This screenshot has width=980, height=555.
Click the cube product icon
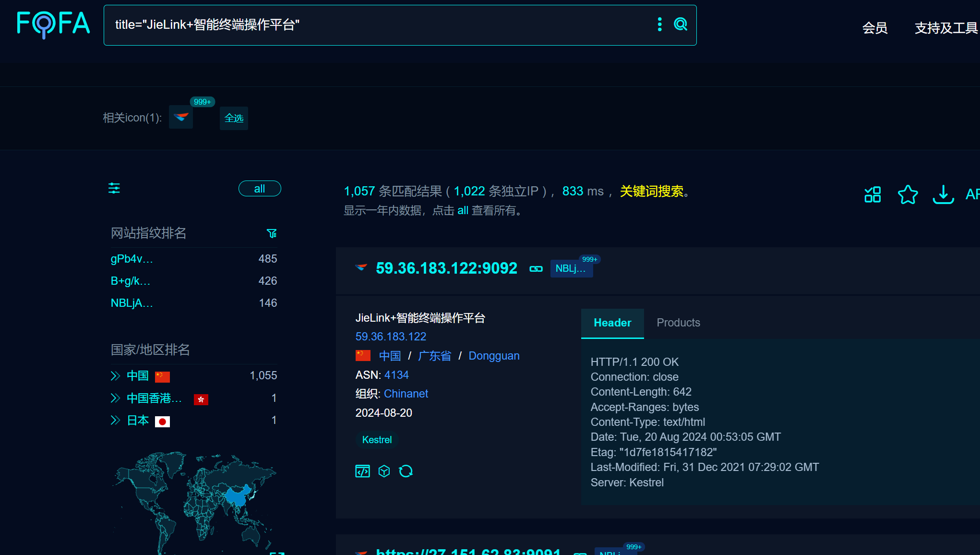[384, 471]
